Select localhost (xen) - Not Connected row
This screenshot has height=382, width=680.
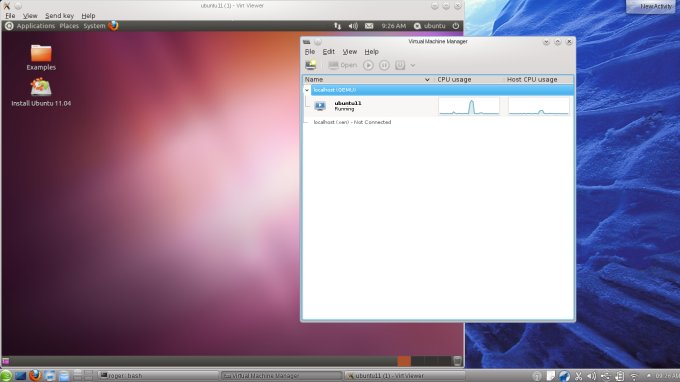click(x=438, y=122)
